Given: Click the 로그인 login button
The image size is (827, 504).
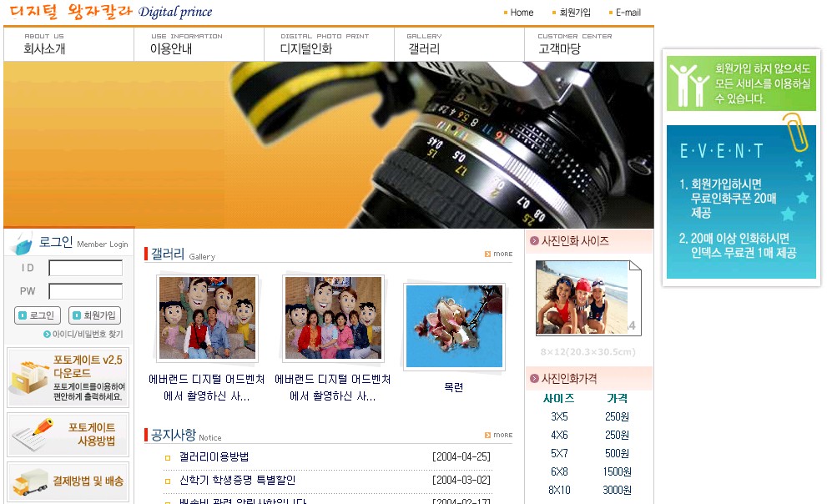Looking at the screenshot, I should coord(37,315).
